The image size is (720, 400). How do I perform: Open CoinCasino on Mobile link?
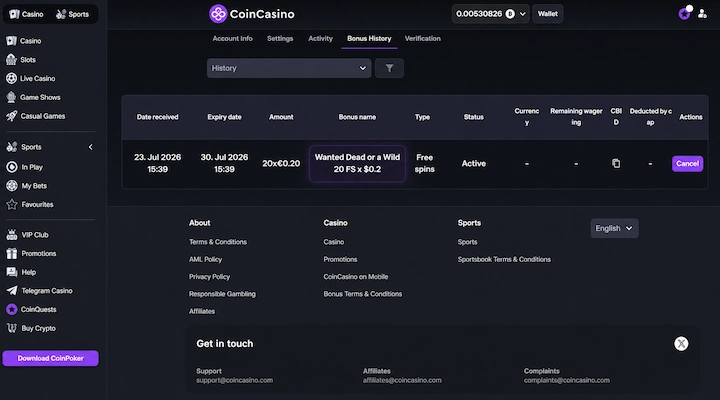[x=356, y=277]
